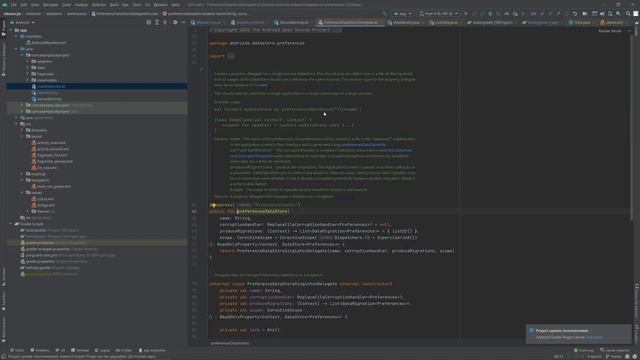Click the Debug app bug icon
Screen dimensions: 640x360
click(x=490, y=13)
